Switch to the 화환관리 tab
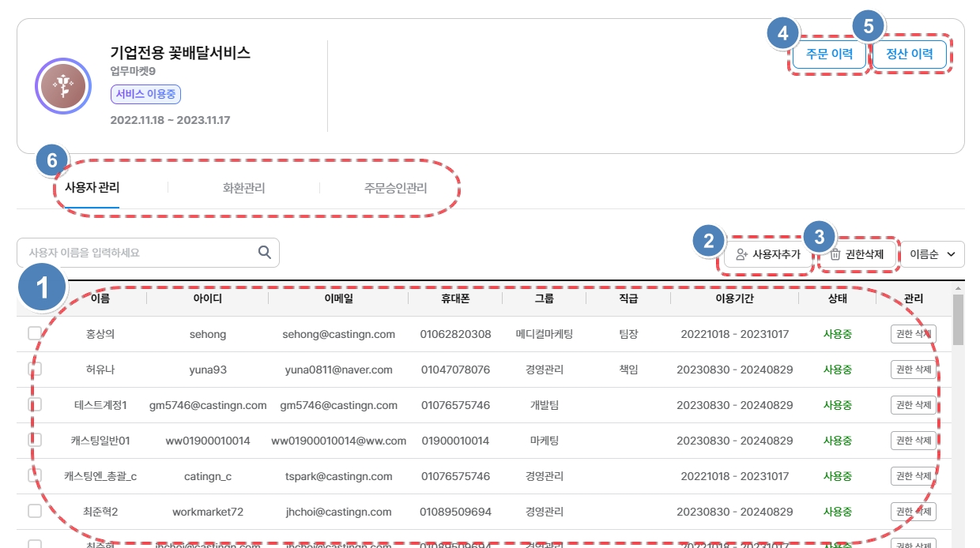Image resolution: width=980 pixels, height=548 pixels. point(243,189)
